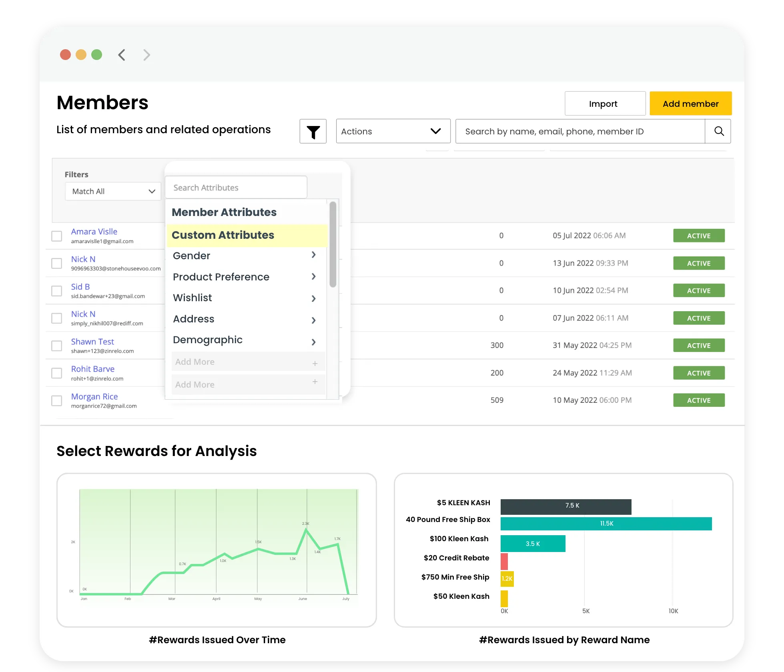Viewport: 784px width, 672px height.
Task: Click the yellow window dot
Action: coord(81,54)
